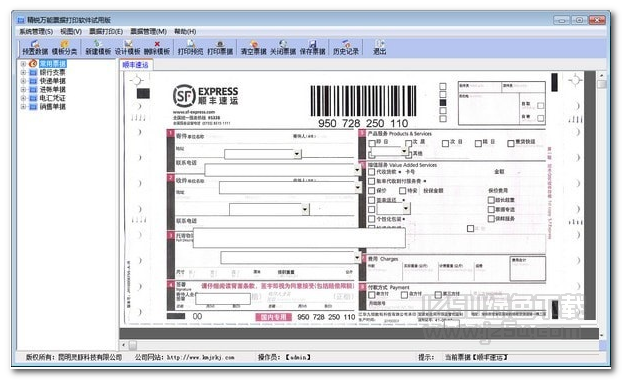Close the bill with 关闭票据
622x380 pixels.
pos(283,48)
